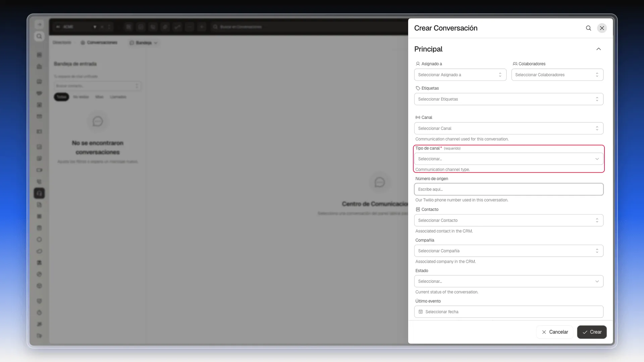644x362 pixels.
Task: Click the 'Associated contact in the CRM.' text
Action: coord(444,231)
